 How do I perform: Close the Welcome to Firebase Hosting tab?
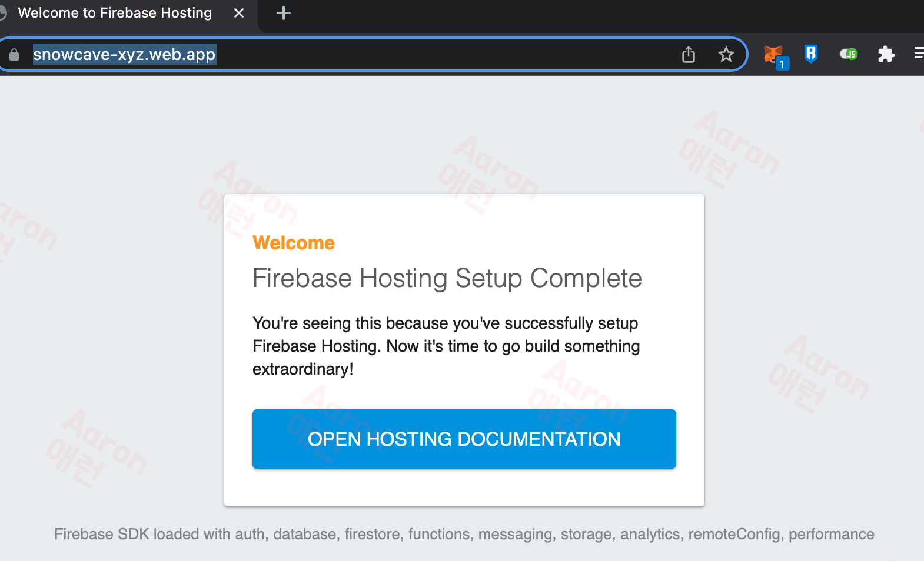(x=239, y=13)
